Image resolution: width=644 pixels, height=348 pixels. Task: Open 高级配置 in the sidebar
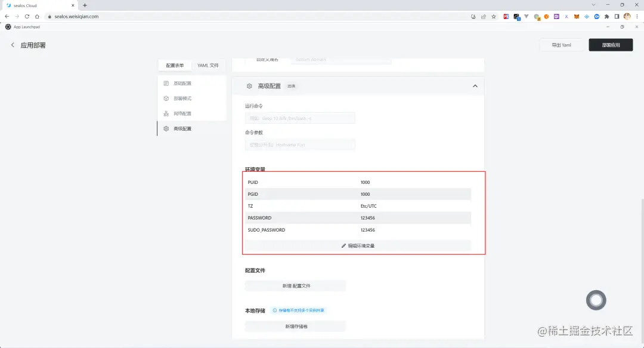(x=192, y=129)
